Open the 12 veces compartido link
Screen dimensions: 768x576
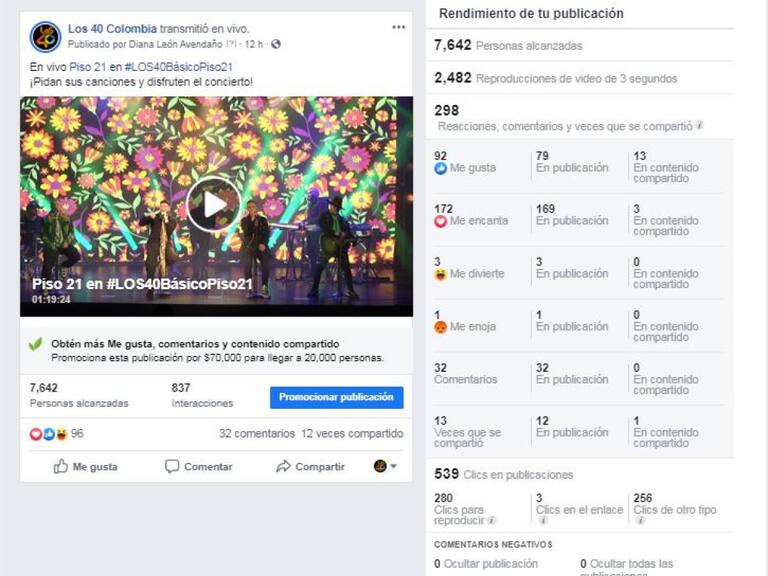(x=352, y=434)
